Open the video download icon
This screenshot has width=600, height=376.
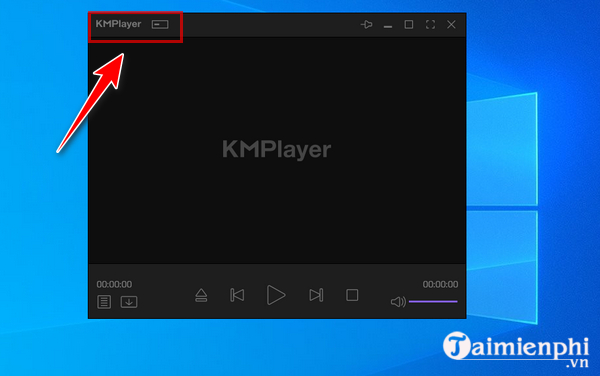click(129, 302)
